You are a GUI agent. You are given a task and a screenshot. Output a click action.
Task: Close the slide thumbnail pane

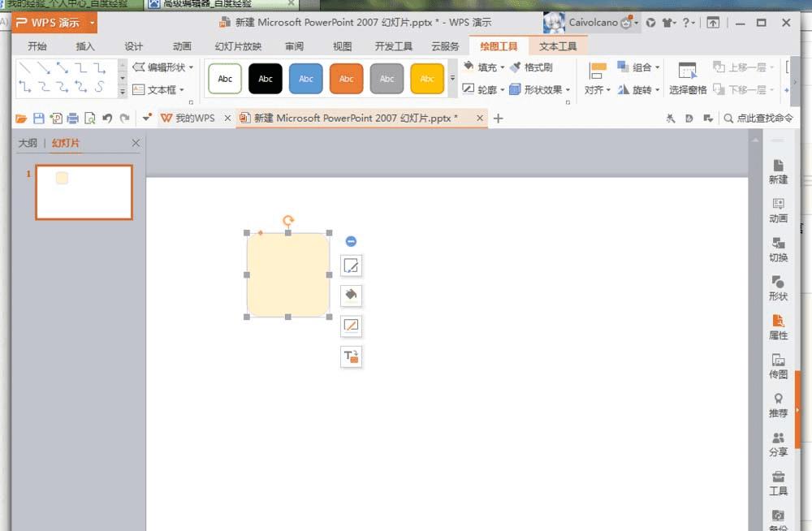tap(136, 143)
